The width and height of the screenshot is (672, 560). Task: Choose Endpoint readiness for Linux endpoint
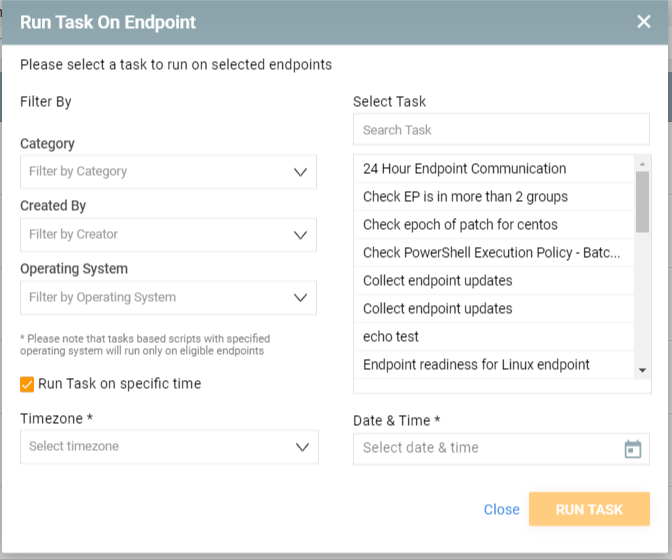tap(494, 365)
